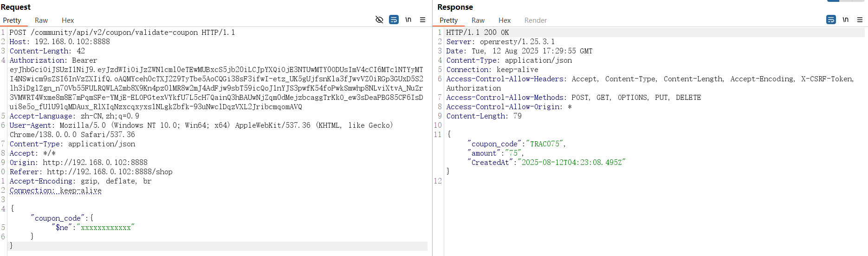Switch to Raw tab in Response panel
The width and height of the screenshot is (868, 256).
pos(478,20)
